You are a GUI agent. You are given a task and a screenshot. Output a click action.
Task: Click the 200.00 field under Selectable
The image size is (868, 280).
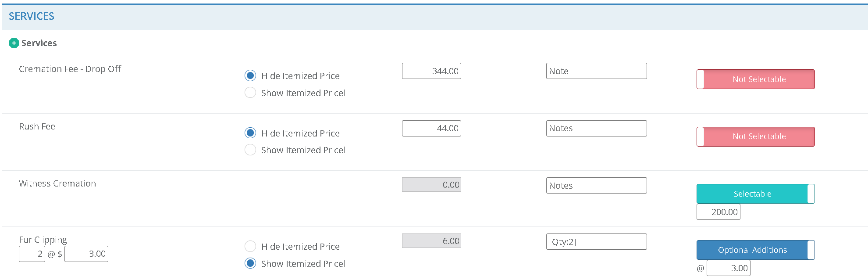click(718, 212)
